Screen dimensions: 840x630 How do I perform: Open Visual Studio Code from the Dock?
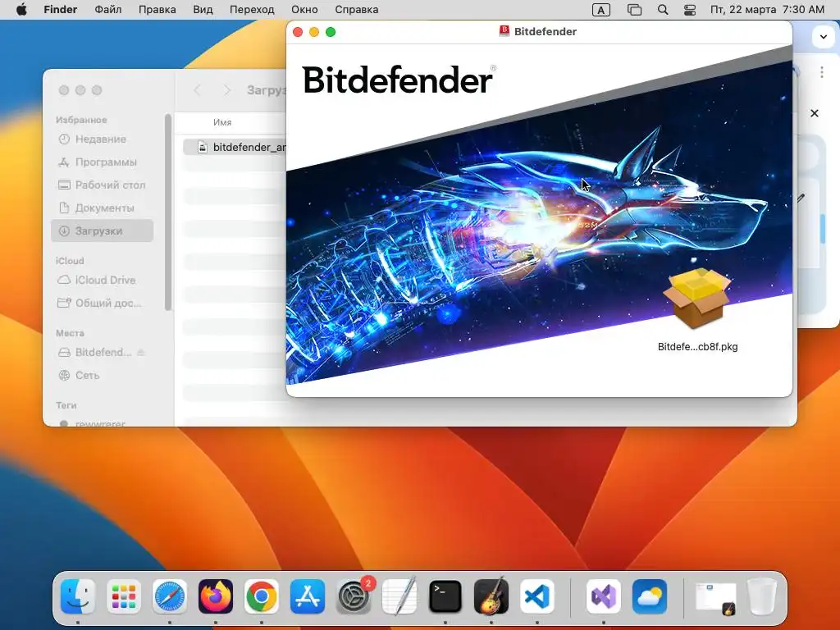(536, 596)
